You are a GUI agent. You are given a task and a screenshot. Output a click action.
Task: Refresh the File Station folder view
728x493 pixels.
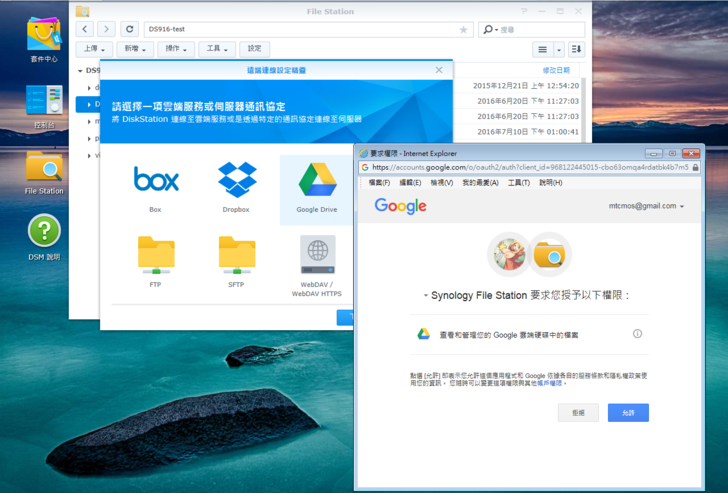point(129,30)
